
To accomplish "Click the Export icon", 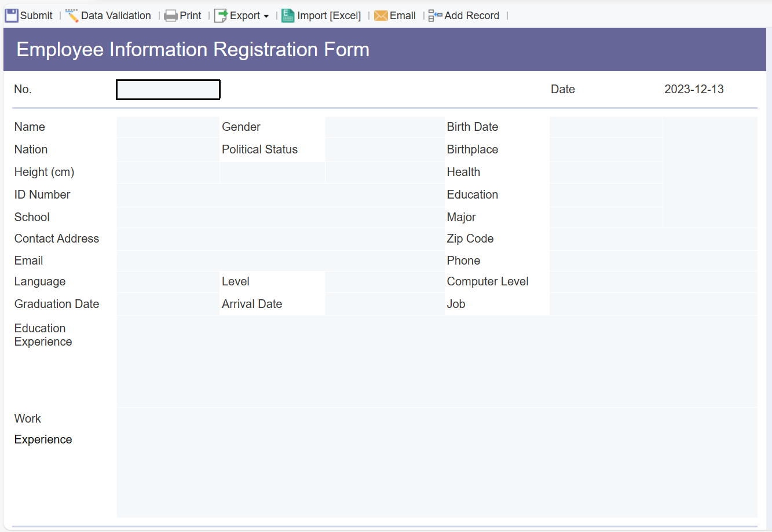I will coord(221,16).
